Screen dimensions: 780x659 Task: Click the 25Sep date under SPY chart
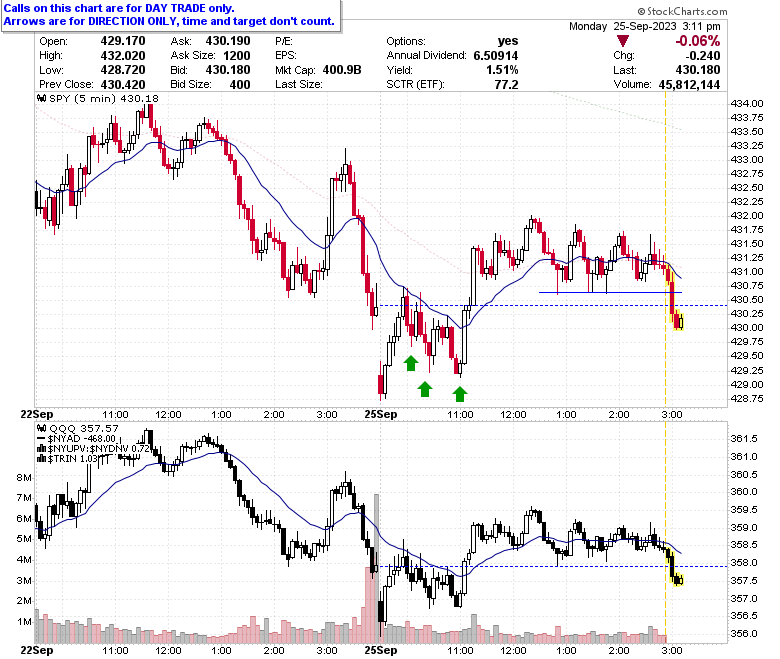tap(381, 414)
